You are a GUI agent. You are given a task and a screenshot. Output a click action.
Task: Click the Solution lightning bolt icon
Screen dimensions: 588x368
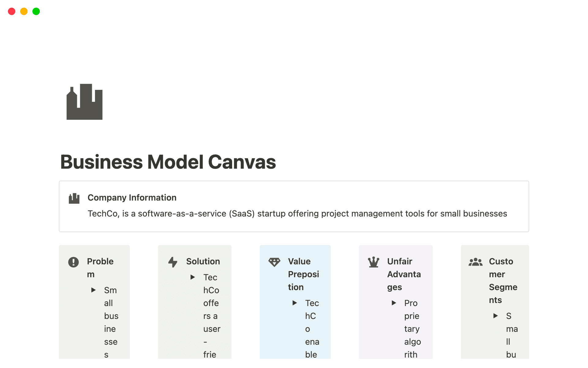pos(173,262)
